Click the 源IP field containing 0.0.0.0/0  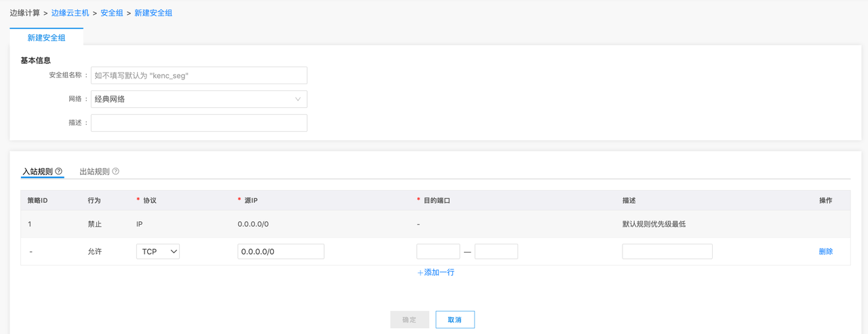(x=281, y=251)
